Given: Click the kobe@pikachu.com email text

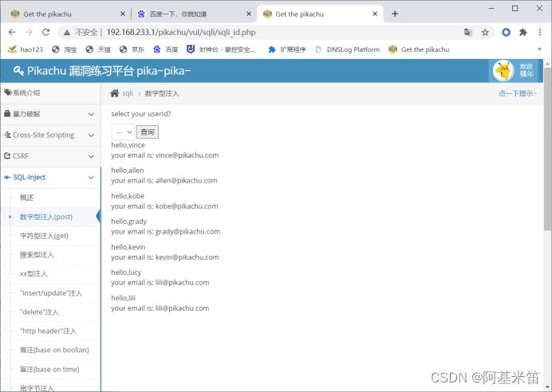Looking at the screenshot, I should (187, 206).
